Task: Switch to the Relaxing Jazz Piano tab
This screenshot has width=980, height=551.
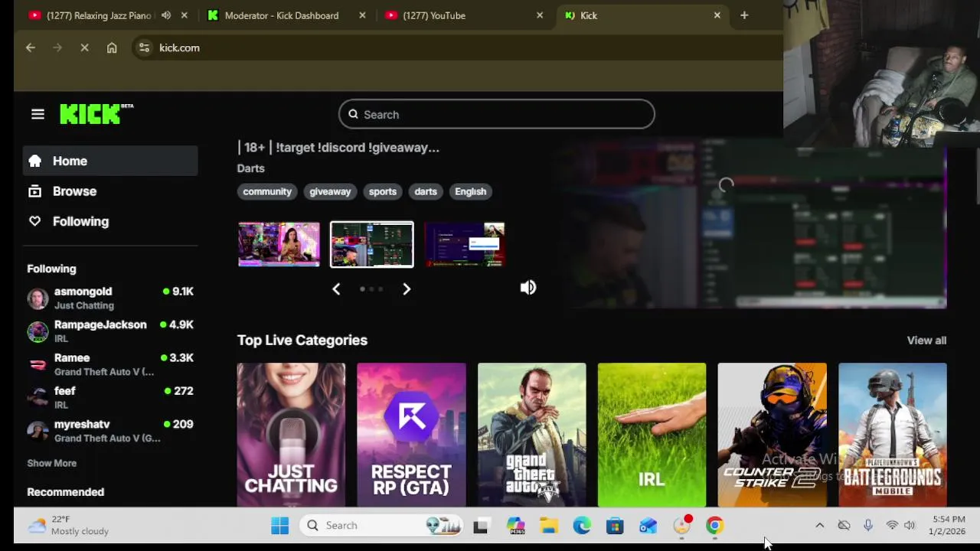Action: tap(98, 15)
